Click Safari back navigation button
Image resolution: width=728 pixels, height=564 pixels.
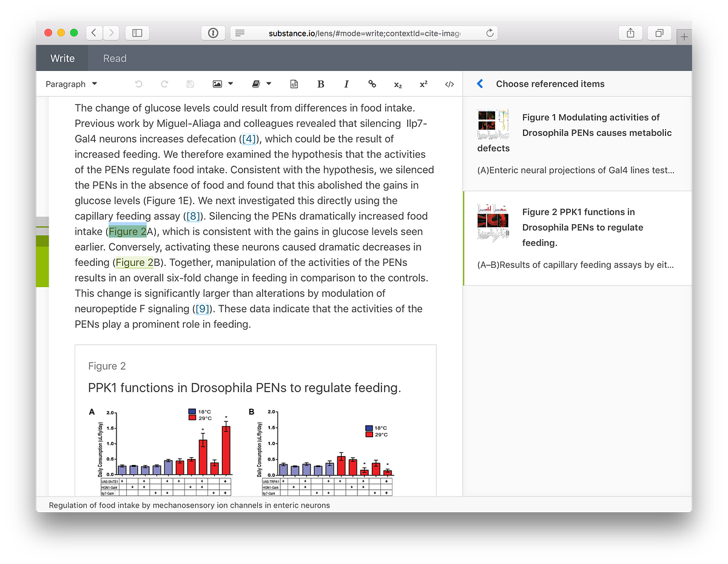point(94,33)
